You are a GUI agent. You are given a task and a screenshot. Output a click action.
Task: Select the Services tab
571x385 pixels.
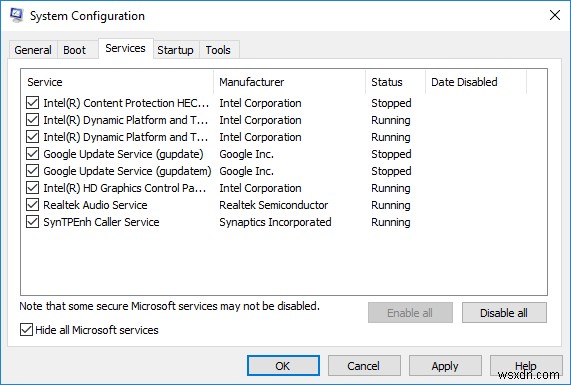click(125, 48)
